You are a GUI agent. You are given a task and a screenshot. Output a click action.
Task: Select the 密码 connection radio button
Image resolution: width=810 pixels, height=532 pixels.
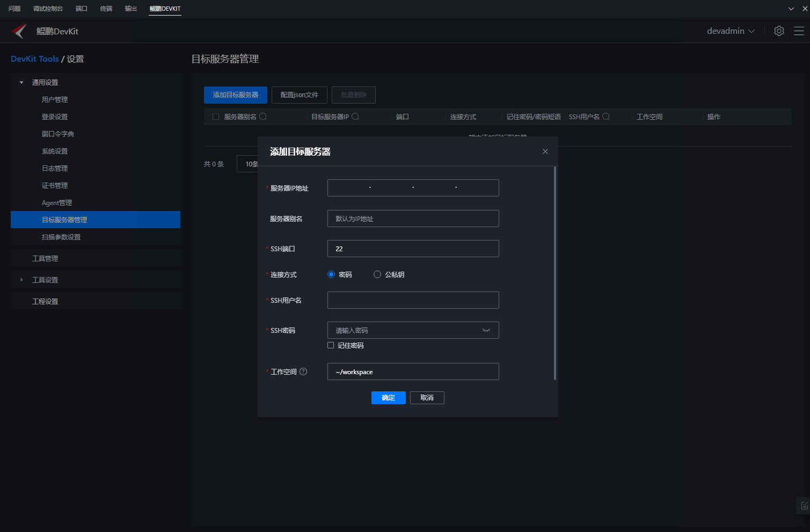[x=331, y=274]
